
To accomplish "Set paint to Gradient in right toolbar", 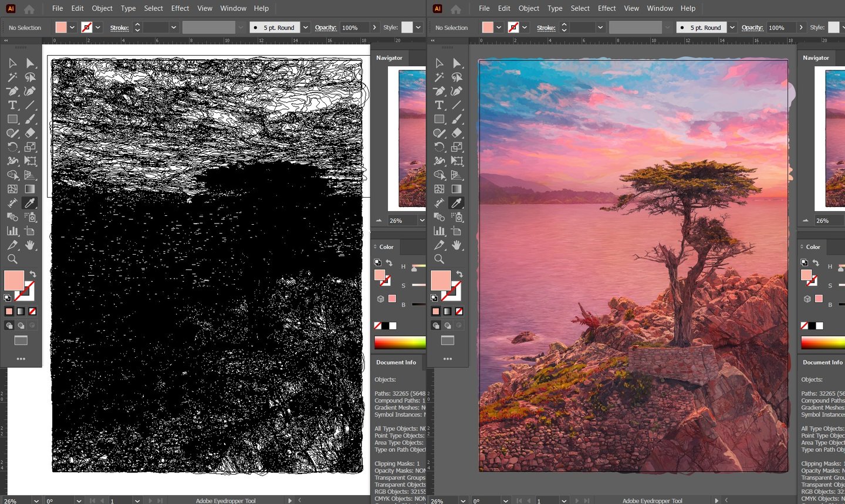I will point(447,311).
